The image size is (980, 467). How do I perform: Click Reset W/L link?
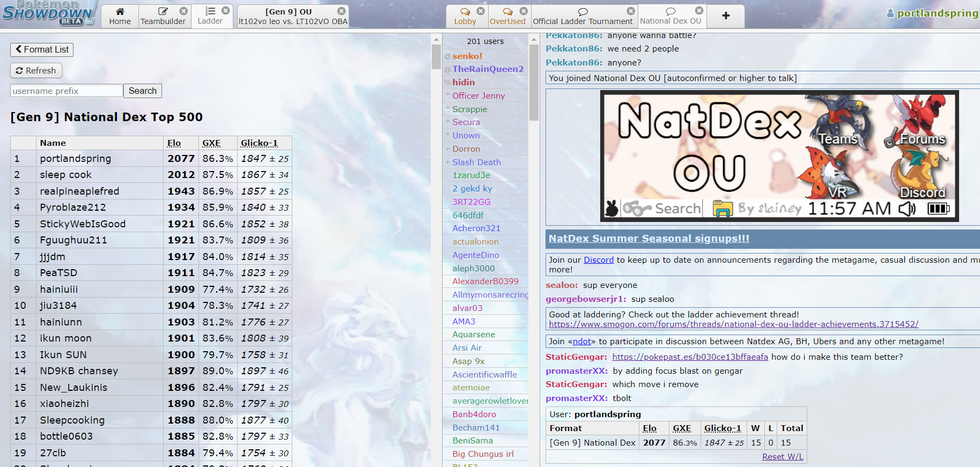pyautogui.click(x=783, y=457)
